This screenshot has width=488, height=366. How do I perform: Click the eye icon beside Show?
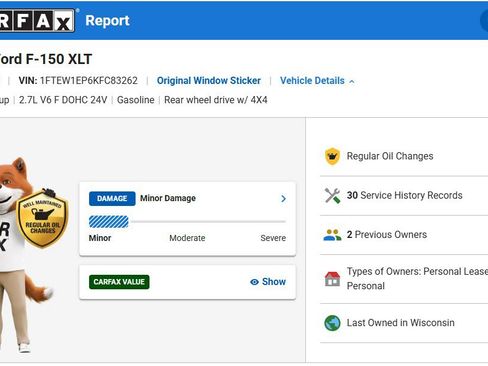[254, 282]
